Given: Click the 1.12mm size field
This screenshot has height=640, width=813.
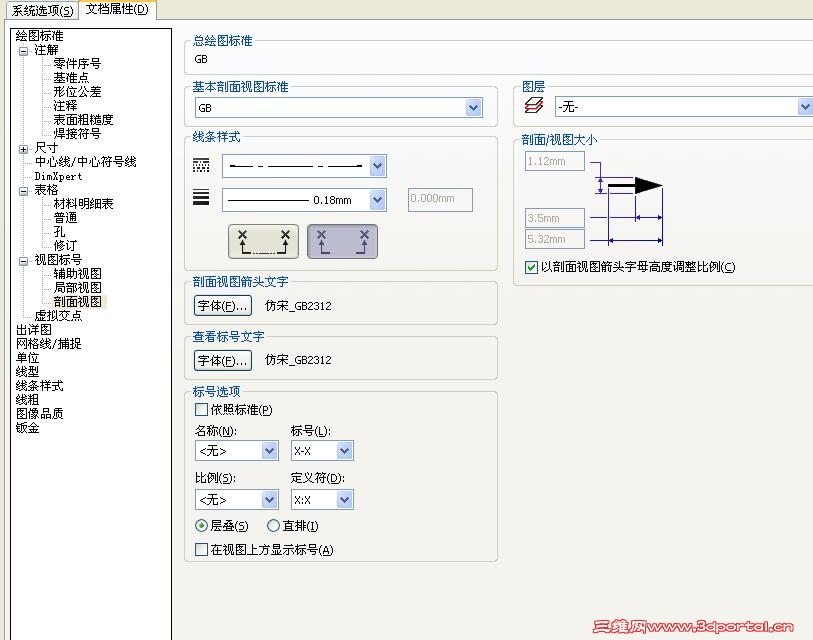Looking at the screenshot, I should [555, 161].
